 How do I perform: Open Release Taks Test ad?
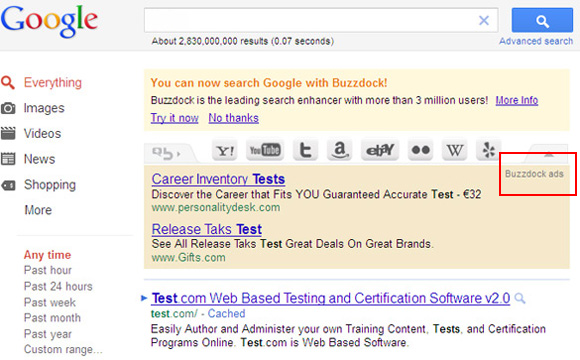tap(207, 229)
